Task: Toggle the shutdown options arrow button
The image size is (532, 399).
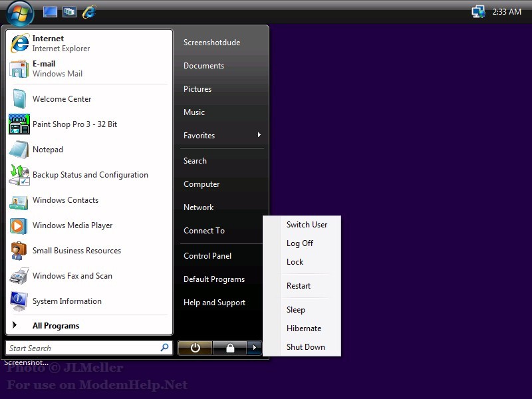Action: coord(254,348)
